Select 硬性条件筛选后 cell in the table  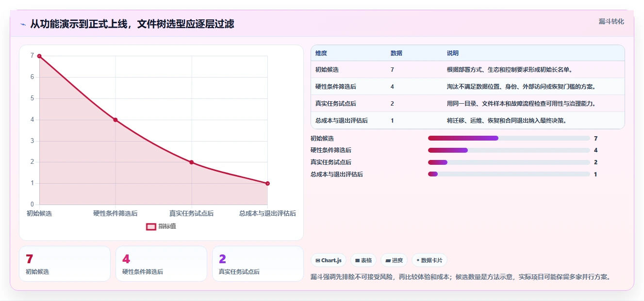coord(336,87)
